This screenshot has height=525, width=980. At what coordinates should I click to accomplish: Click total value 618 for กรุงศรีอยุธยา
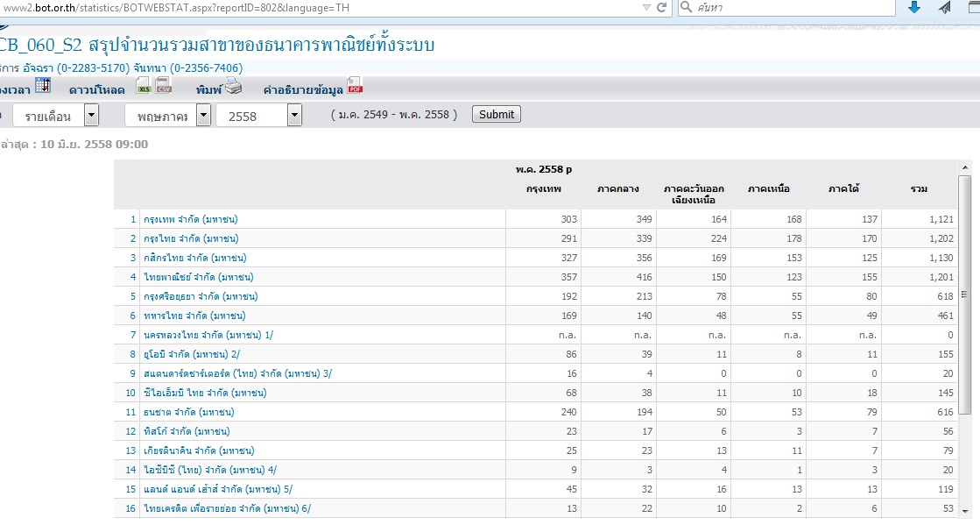click(x=945, y=296)
